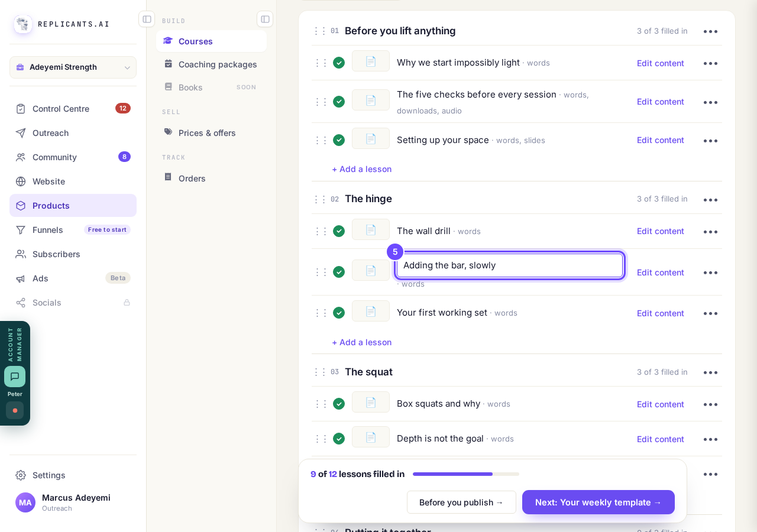Open the Account Manager chat icon
Image resolution: width=757 pixels, height=532 pixels.
[x=15, y=377]
